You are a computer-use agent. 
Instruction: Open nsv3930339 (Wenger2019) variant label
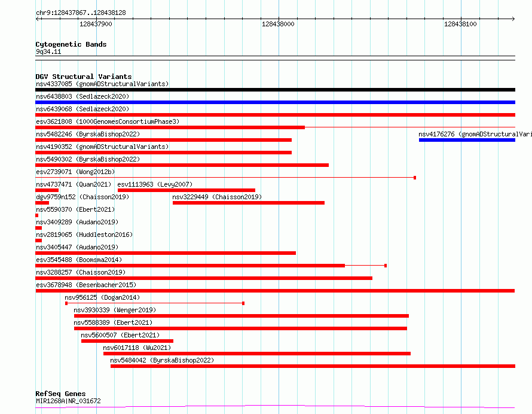(115, 310)
